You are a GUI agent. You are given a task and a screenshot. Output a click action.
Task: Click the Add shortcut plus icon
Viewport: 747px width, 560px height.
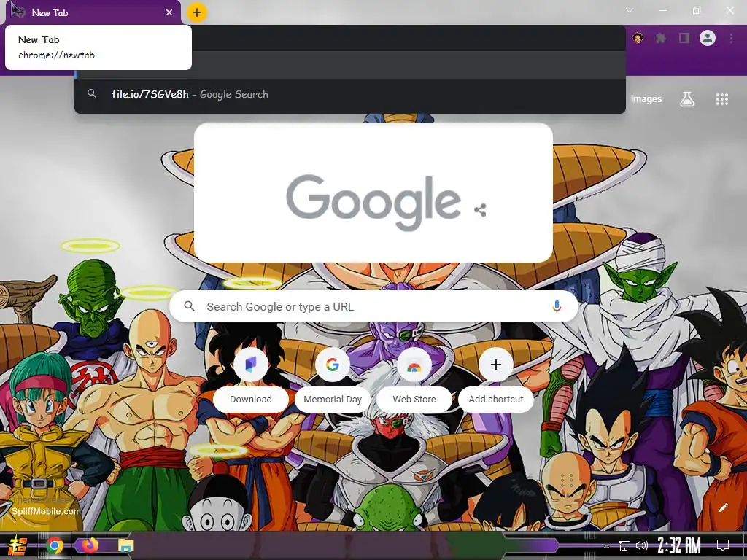pyautogui.click(x=496, y=365)
